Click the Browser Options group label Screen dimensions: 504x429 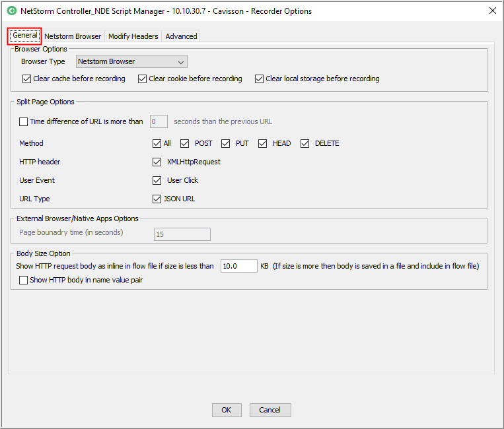point(41,49)
